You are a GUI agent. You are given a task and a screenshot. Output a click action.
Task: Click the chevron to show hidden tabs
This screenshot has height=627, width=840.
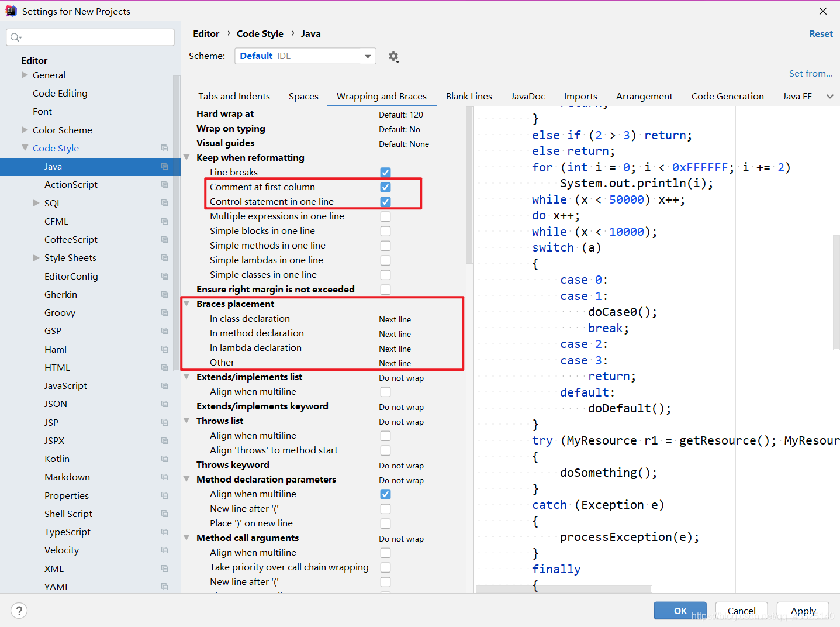click(x=829, y=96)
